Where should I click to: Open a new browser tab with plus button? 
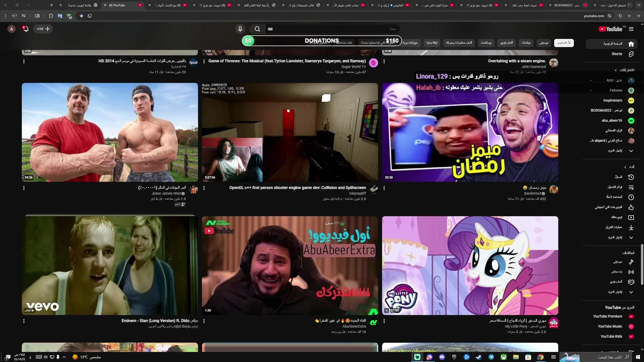pos(51,5)
